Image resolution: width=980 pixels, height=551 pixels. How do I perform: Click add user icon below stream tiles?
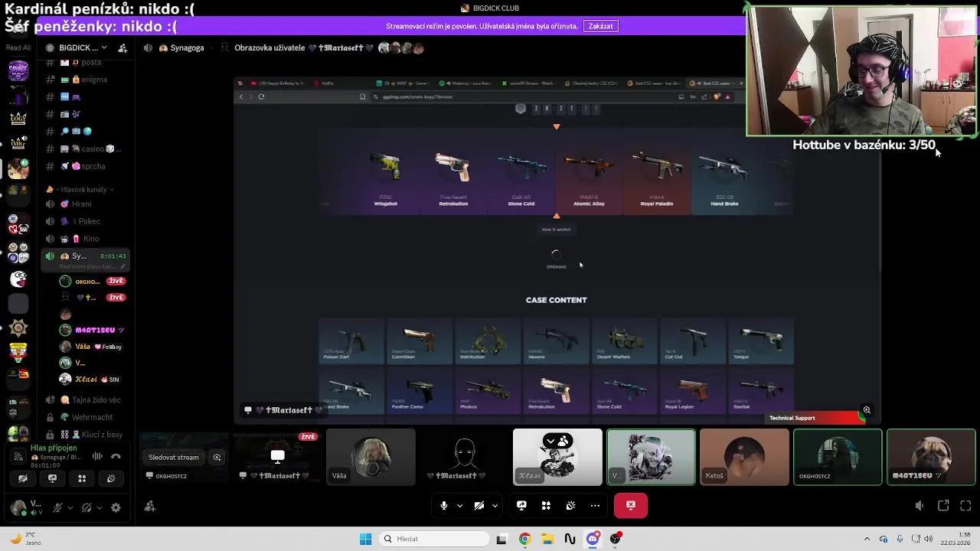150,506
